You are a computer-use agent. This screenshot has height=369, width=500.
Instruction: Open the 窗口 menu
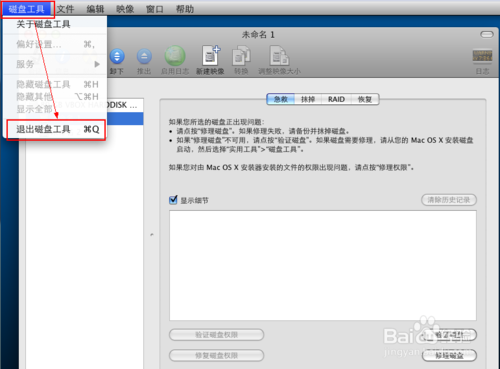click(155, 9)
